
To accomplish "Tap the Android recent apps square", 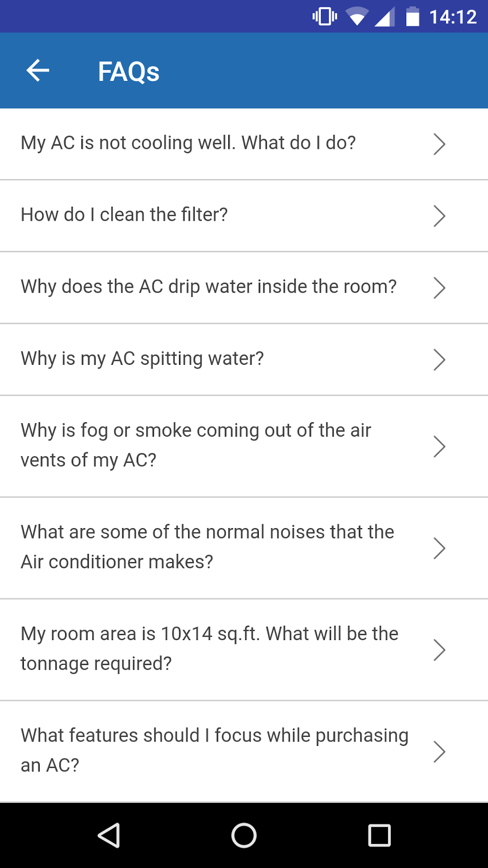I will 379,835.
